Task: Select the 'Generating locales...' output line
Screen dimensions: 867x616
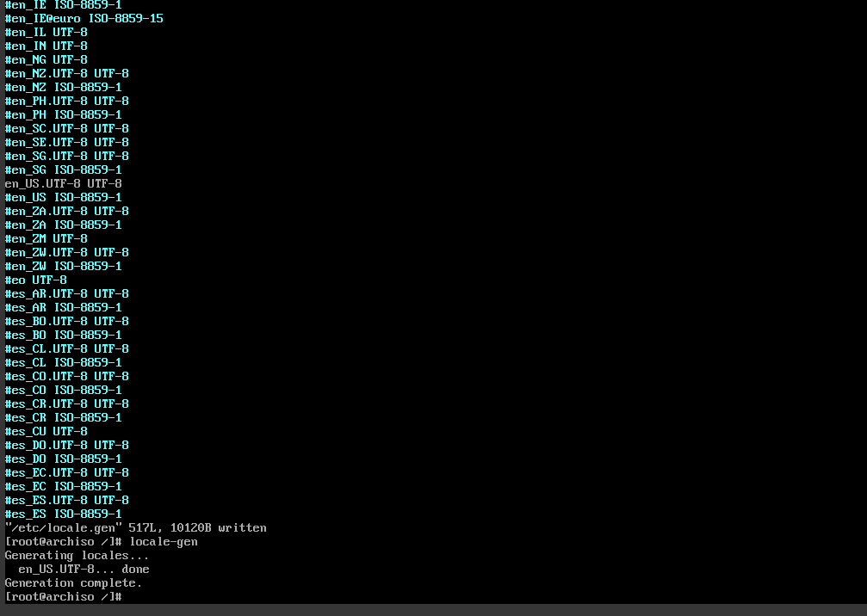Action: pyautogui.click(x=77, y=556)
